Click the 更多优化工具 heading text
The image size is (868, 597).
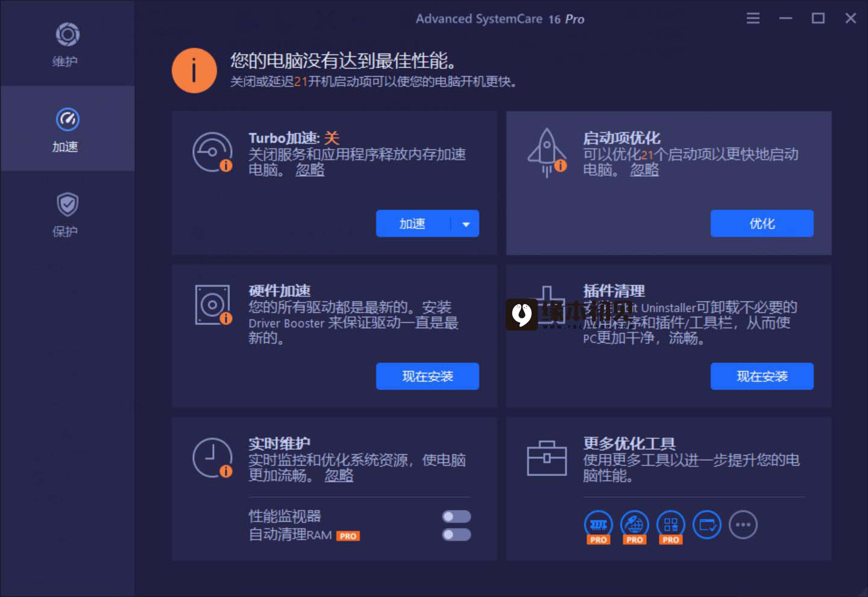pyautogui.click(x=629, y=444)
